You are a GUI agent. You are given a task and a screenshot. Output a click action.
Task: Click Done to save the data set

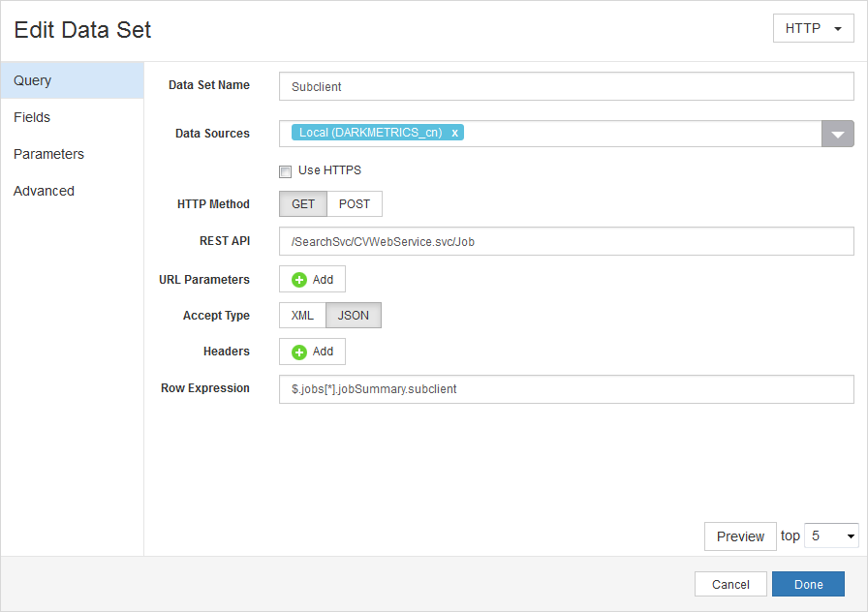[808, 584]
